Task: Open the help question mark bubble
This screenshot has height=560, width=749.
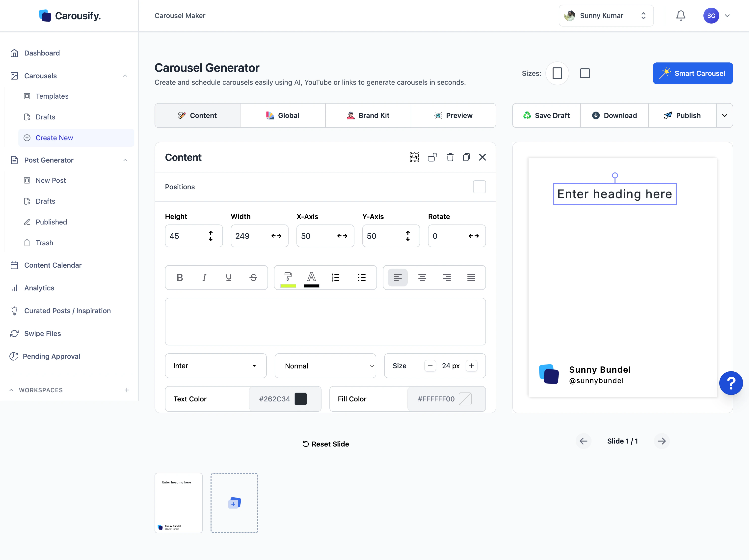Action: (731, 383)
